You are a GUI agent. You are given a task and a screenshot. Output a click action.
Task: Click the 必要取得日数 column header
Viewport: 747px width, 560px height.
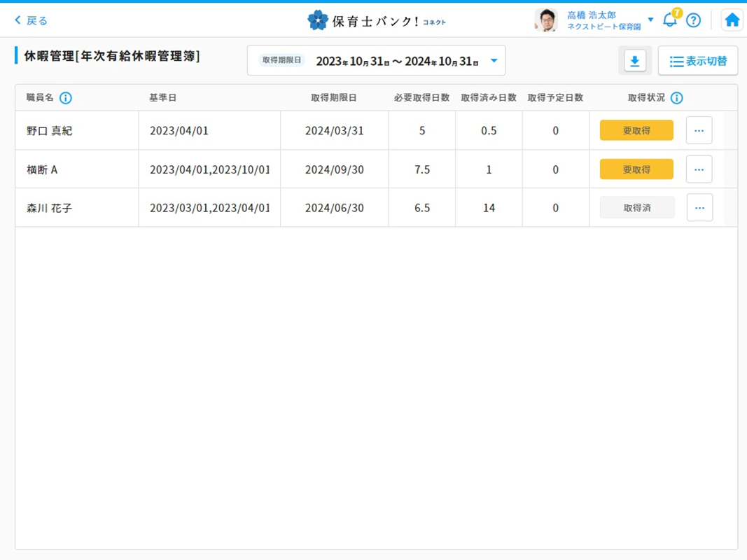(421, 98)
